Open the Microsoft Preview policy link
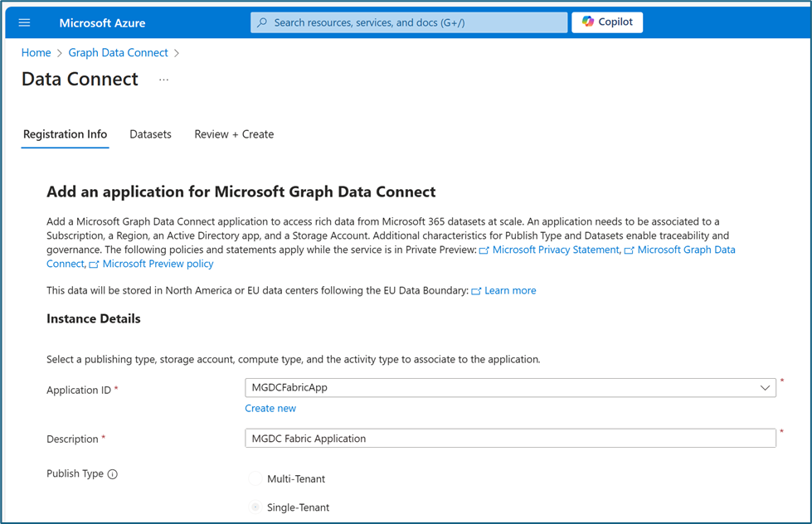 (x=158, y=264)
